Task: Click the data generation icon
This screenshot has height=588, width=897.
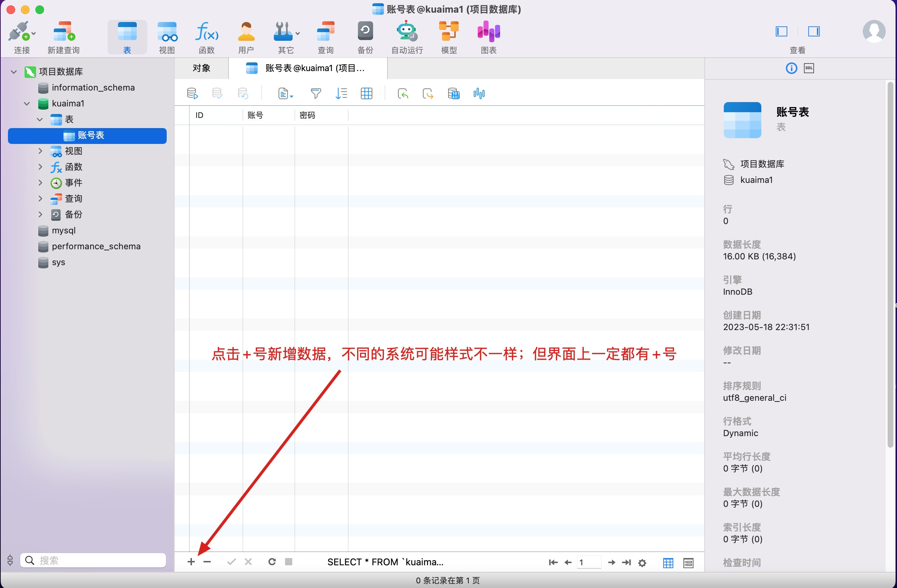Action: point(454,93)
